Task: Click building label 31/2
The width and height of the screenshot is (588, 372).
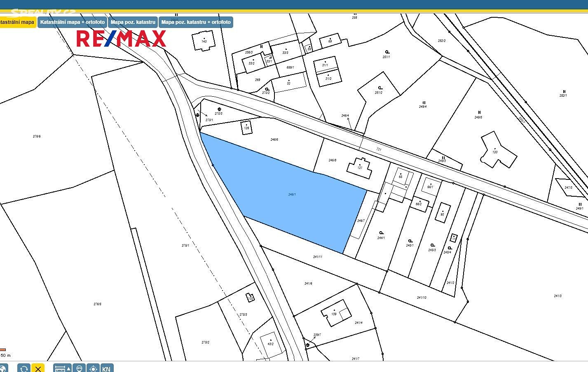Action: click(328, 79)
